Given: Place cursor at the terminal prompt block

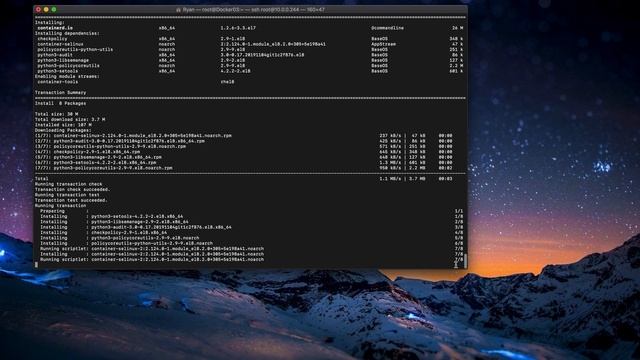Looking at the screenshot, I should coord(36,264).
